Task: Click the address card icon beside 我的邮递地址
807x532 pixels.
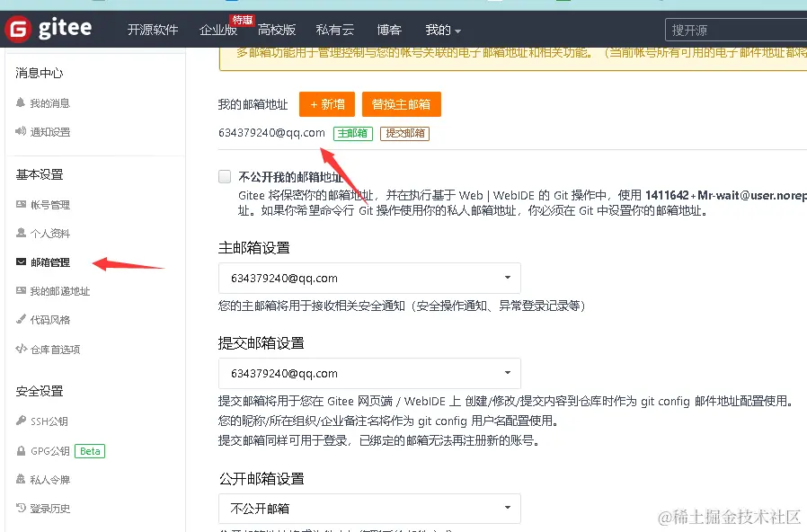Action: [21, 290]
